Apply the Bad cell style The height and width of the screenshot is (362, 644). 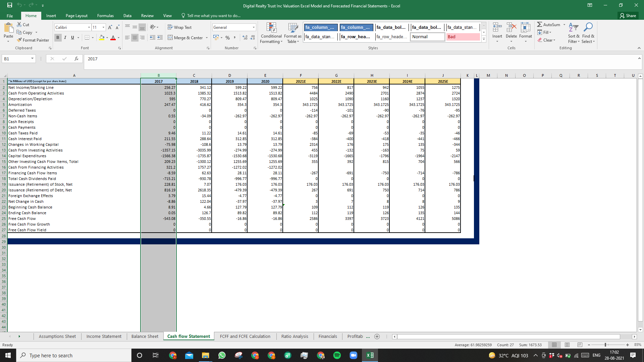(463, 37)
